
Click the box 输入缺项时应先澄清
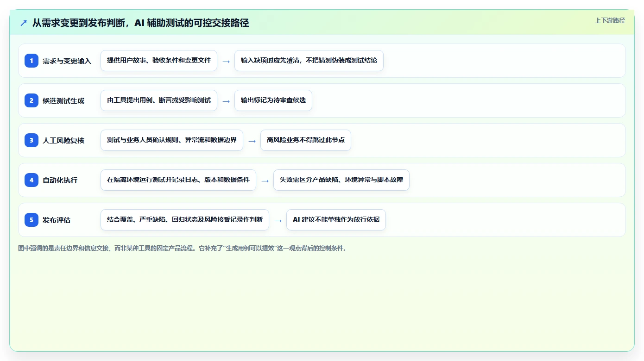(x=309, y=61)
